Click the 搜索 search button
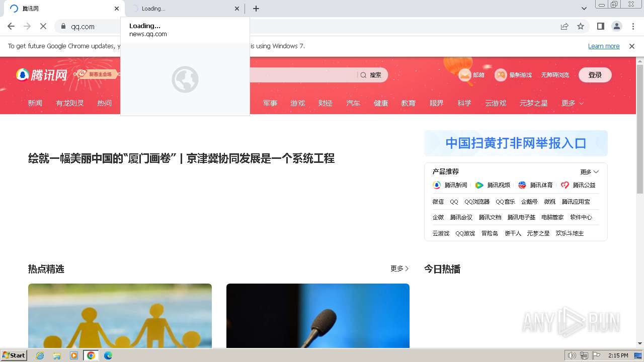This screenshot has width=644, height=362. [371, 75]
